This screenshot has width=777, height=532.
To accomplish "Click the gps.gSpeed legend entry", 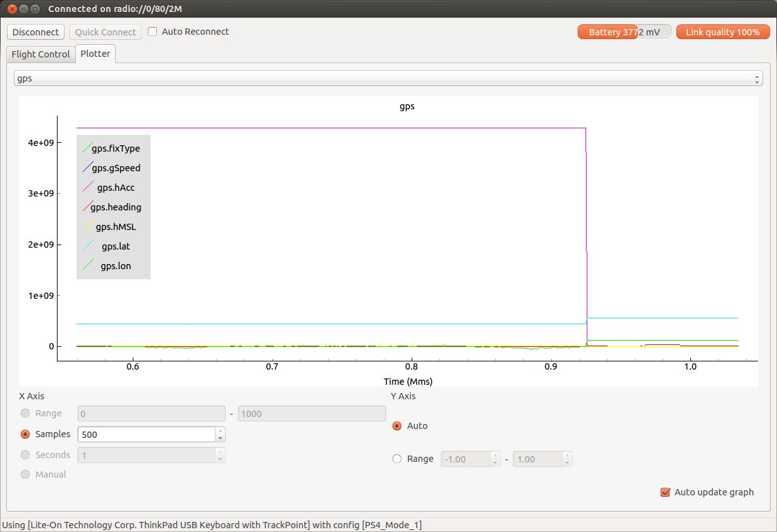I will [112, 168].
